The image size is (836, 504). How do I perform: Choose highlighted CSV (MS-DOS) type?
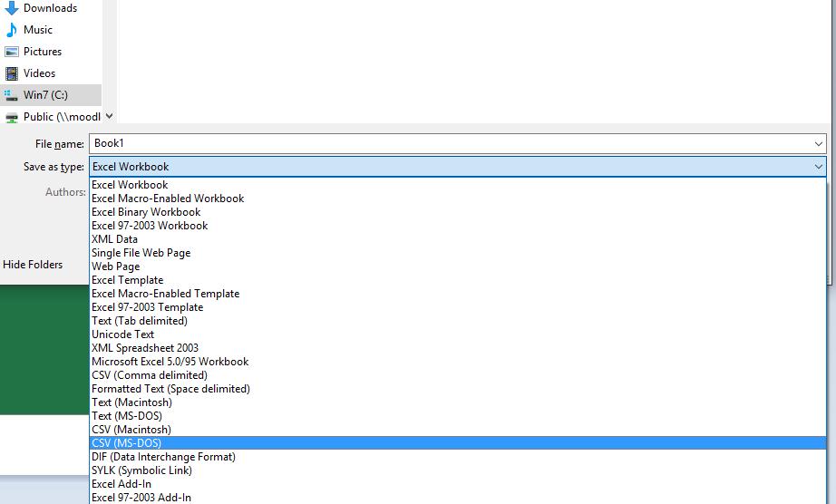tap(458, 443)
